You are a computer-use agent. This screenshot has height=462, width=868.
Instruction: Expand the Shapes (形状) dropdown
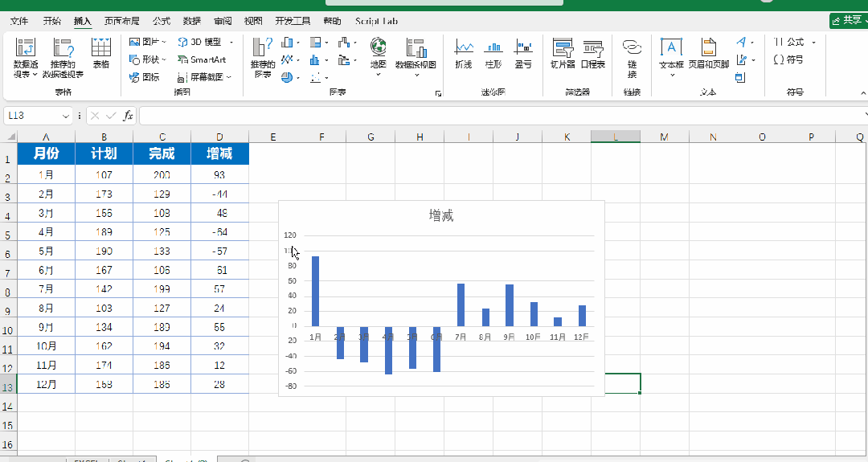pyautogui.click(x=164, y=59)
